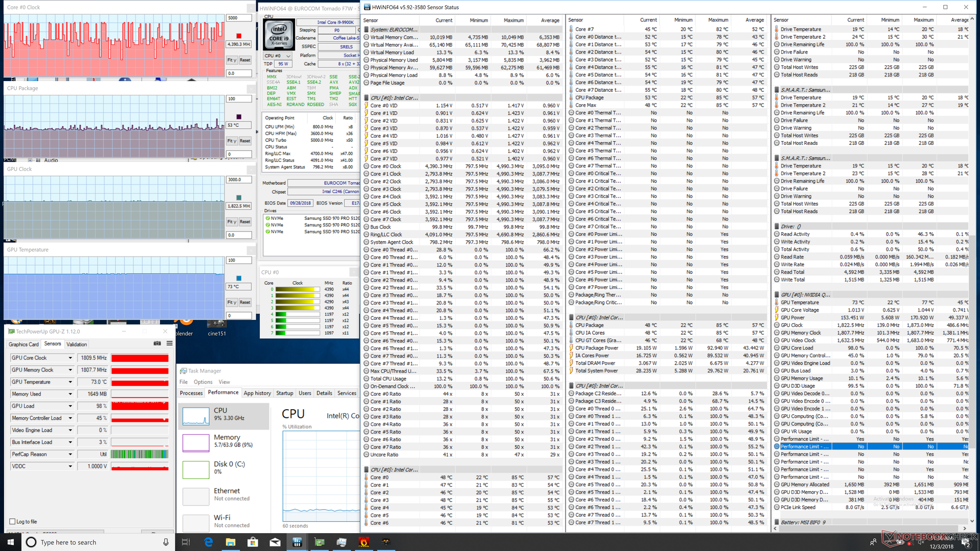
Task: Open the GPU Load sensor dropdown
Action: click(x=70, y=406)
